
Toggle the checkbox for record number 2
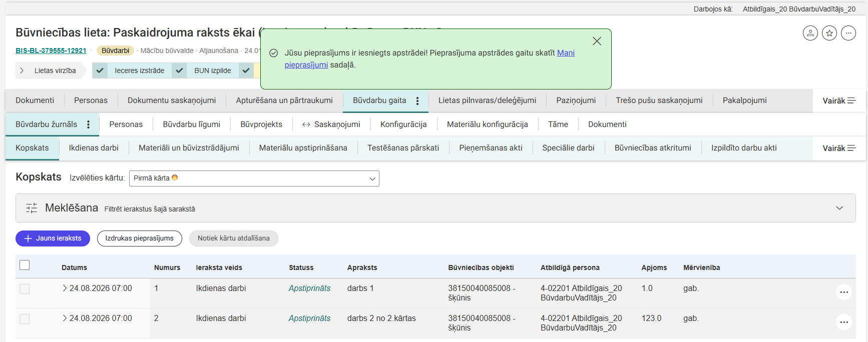[x=25, y=319]
